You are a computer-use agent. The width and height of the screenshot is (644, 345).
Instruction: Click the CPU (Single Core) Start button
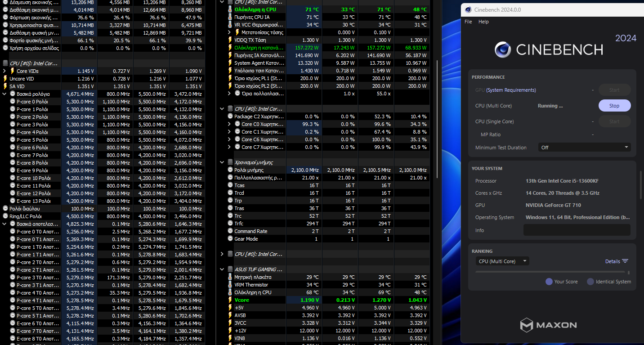[614, 121]
